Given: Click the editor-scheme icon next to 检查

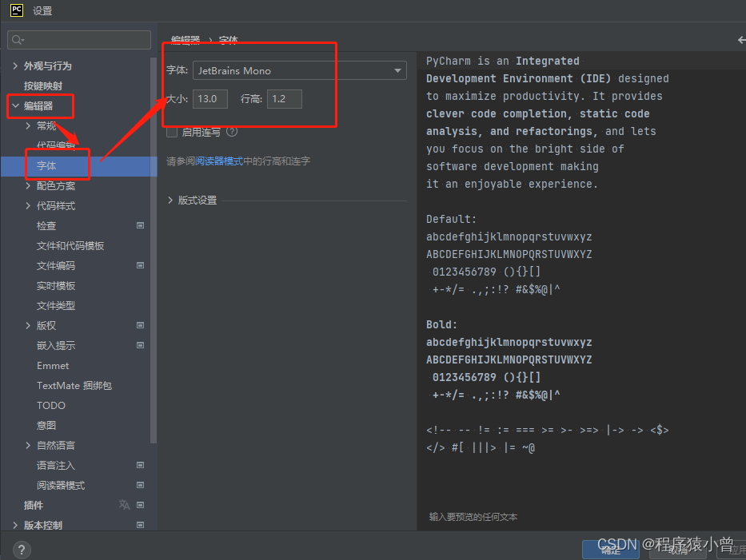Looking at the screenshot, I should (x=141, y=225).
